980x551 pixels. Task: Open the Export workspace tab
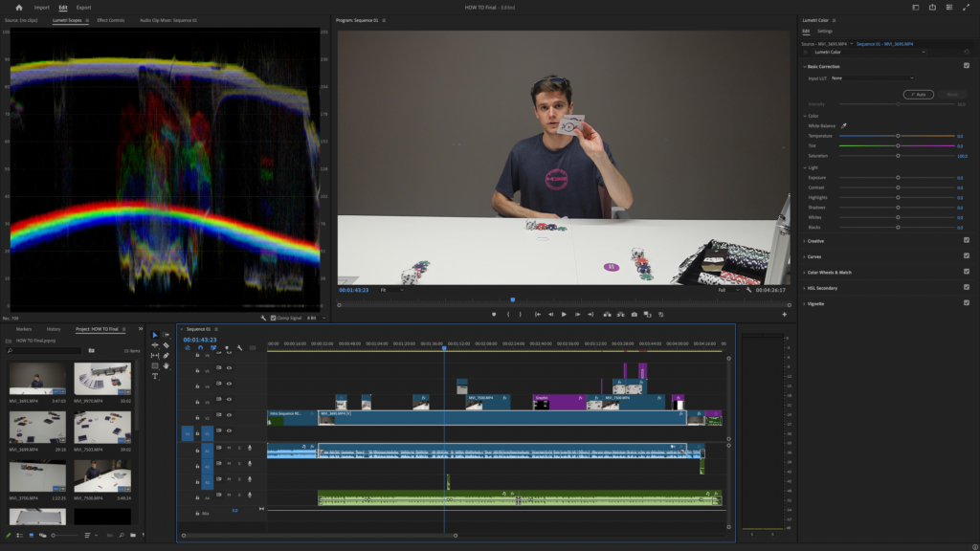84,7
